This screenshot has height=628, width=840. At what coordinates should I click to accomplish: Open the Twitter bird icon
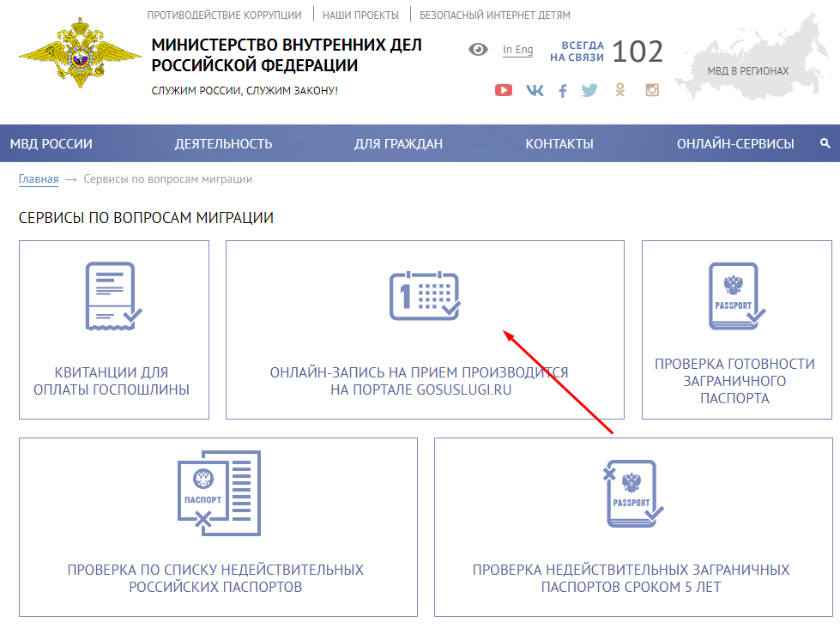tap(589, 90)
